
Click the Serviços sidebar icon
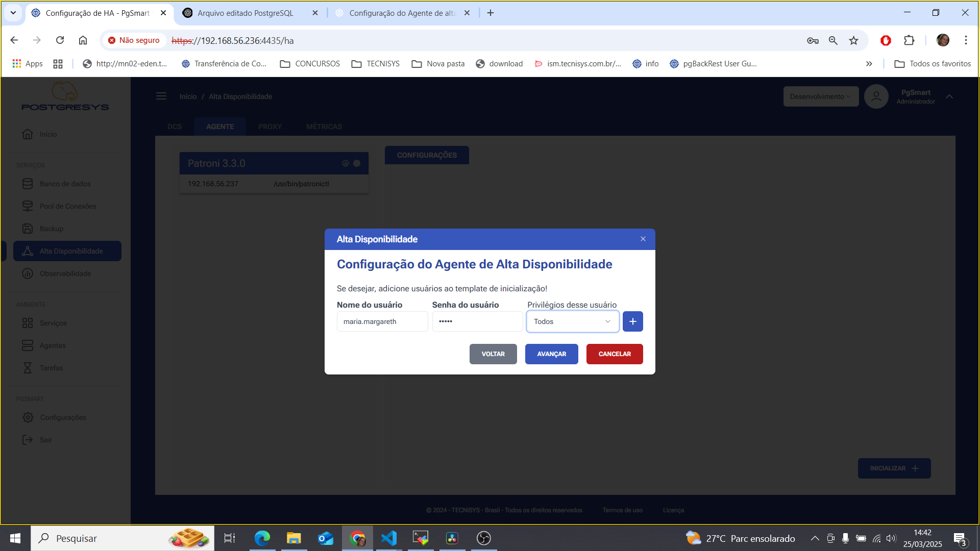(28, 323)
